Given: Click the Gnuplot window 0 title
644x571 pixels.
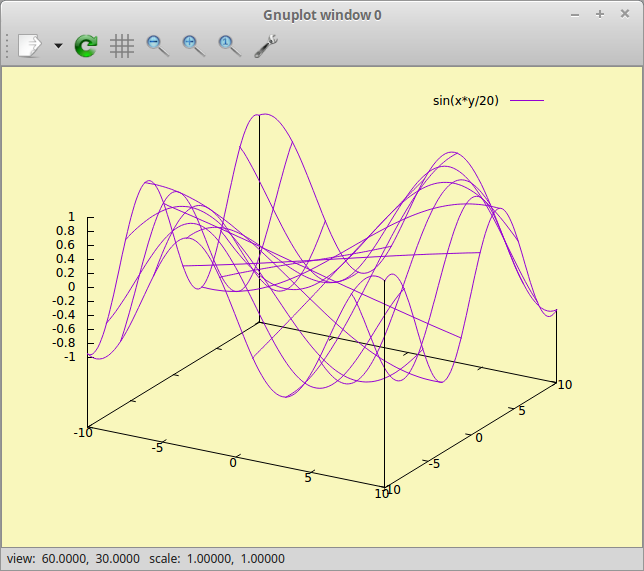Looking at the screenshot, I should (x=322, y=14).
